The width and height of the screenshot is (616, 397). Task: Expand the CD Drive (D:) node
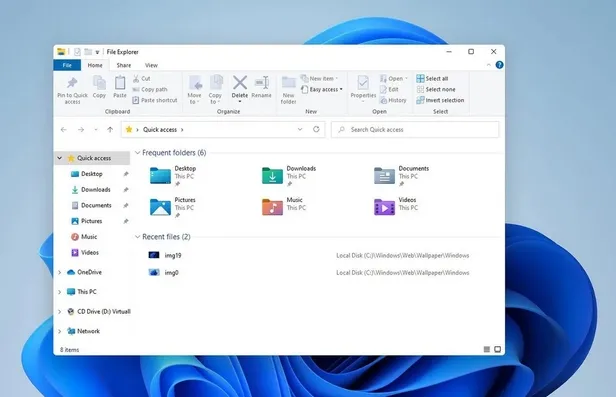point(60,311)
